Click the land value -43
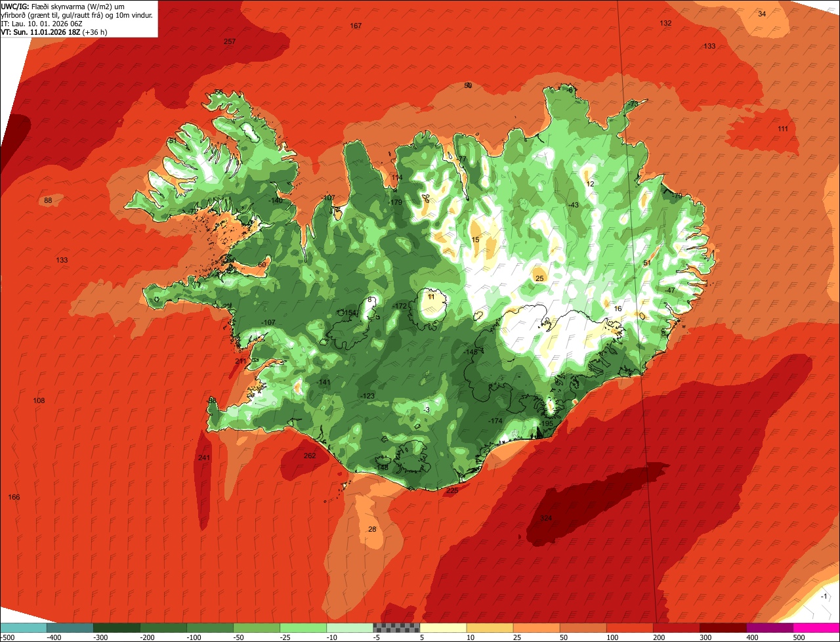The width and height of the screenshot is (840, 642). point(573,205)
